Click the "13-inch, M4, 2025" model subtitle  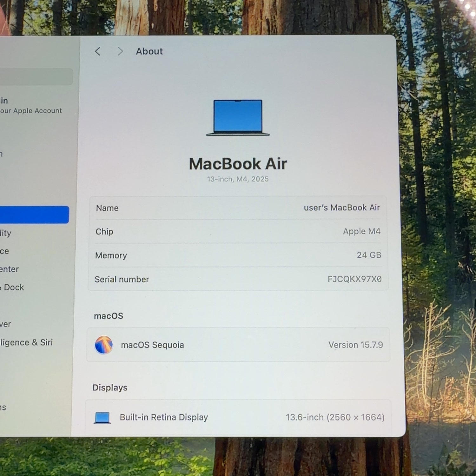(238, 179)
